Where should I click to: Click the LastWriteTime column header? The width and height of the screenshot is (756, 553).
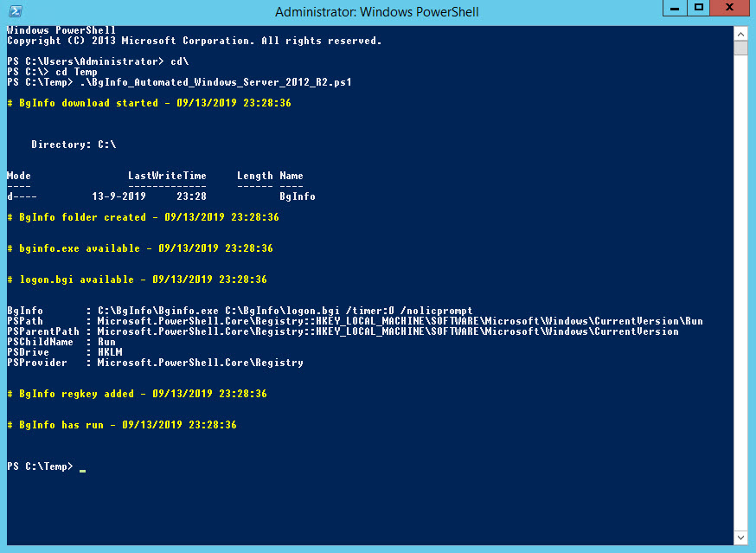click(x=167, y=176)
